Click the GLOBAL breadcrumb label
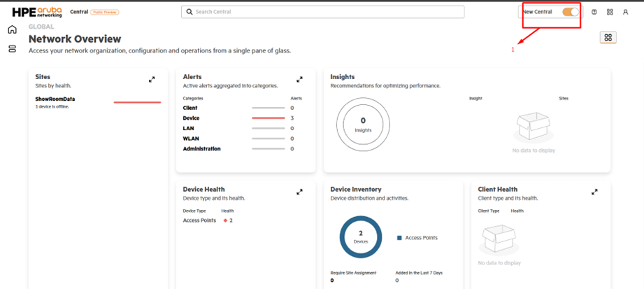Screen dimensions: 644x289 [x=41, y=27]
